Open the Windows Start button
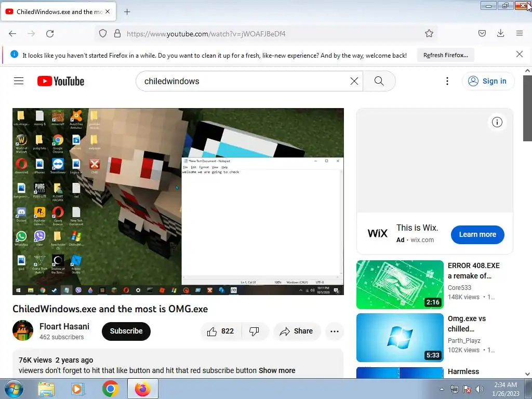 13,389
